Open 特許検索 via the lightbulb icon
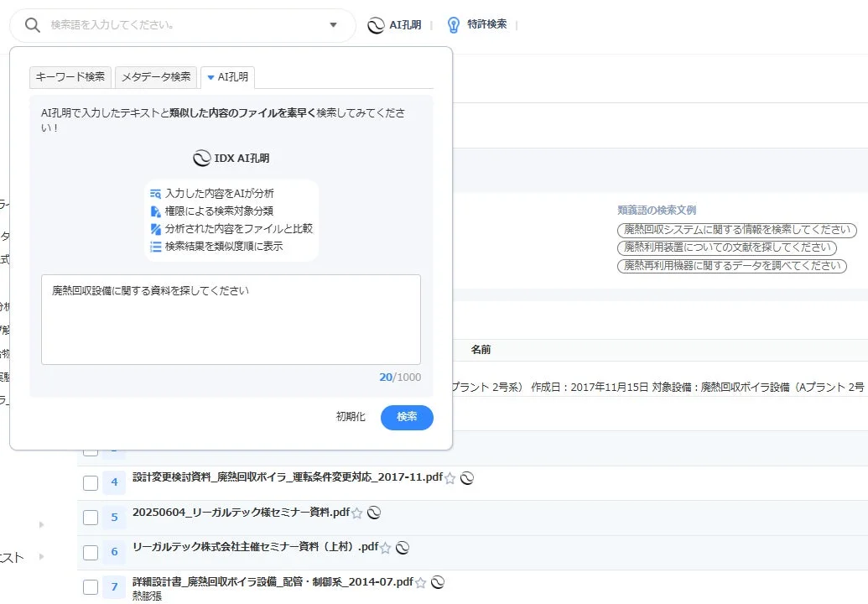Screen dimensions: 868x604 (454, 24)
